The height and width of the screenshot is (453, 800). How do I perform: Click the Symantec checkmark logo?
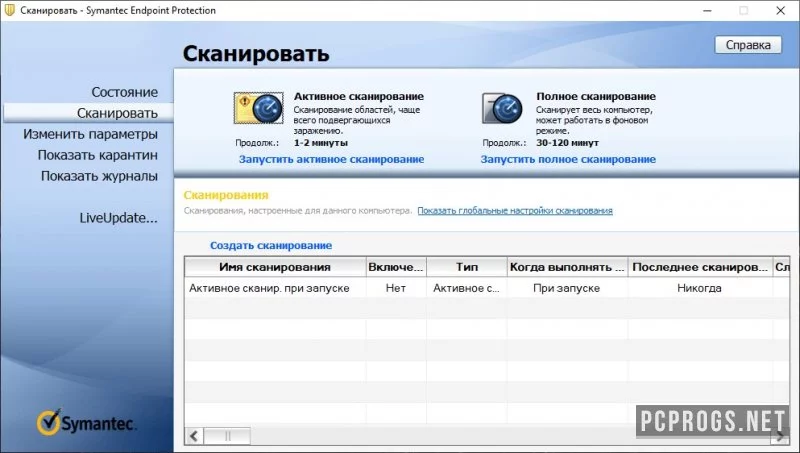85,422
